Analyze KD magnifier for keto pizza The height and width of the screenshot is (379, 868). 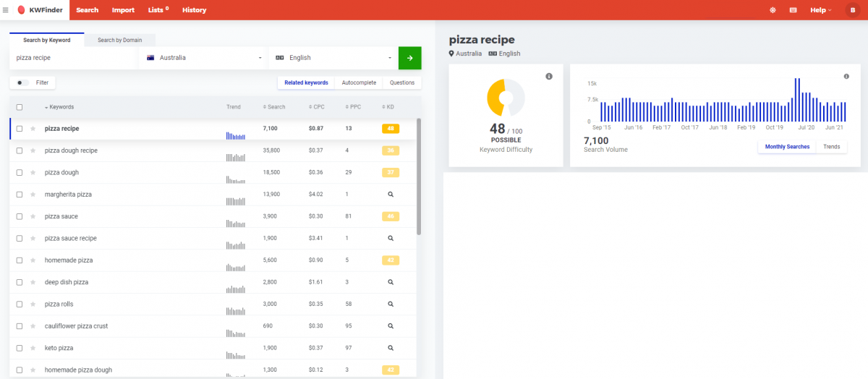pyautogui.click(x=391, y=348)
